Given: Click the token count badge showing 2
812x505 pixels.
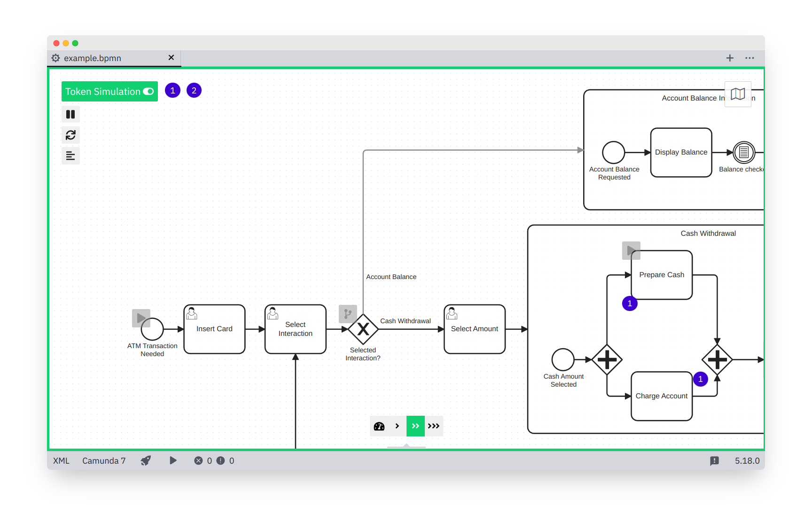Looking at the screenshot, I should tap(194, 90).
